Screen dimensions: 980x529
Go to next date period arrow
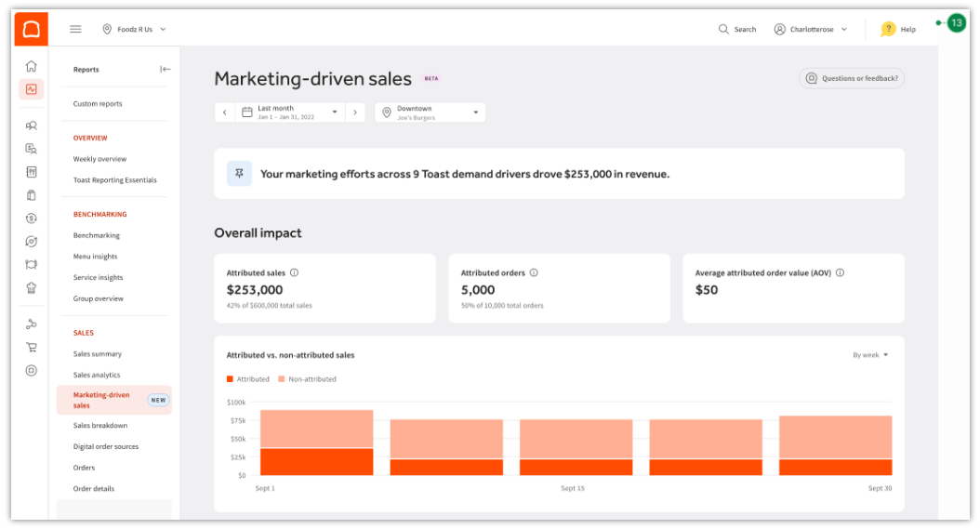[355, 112]
